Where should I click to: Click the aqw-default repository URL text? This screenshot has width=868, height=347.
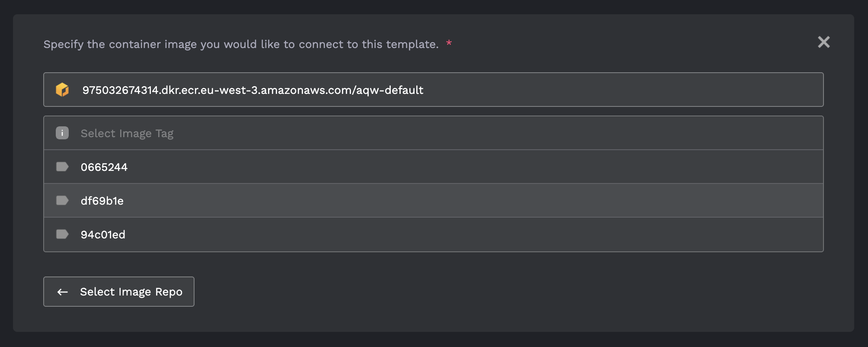tap(253, 90)
